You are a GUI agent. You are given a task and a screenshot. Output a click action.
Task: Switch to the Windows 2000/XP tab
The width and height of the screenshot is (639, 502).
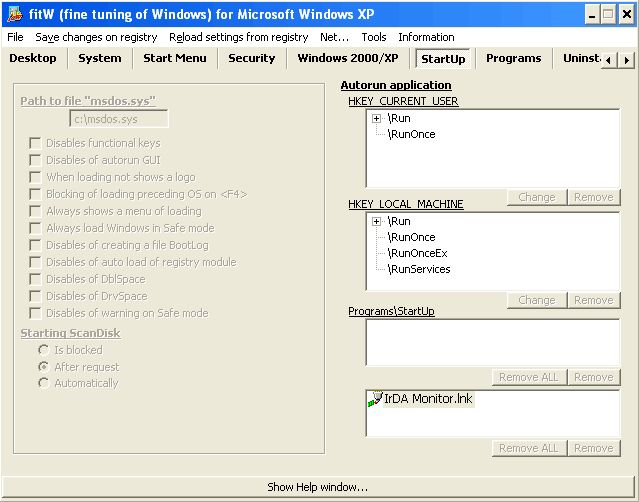[x=348, y=58]
